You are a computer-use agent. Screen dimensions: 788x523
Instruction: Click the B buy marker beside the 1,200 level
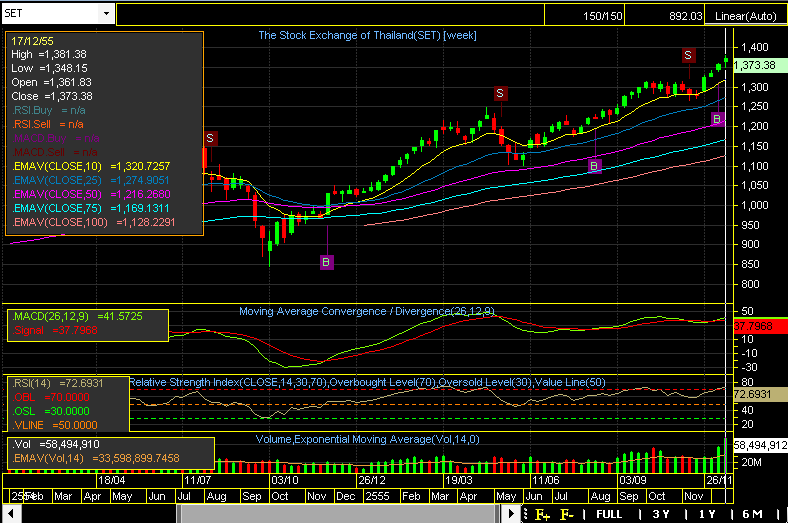(x=717, y=119)
